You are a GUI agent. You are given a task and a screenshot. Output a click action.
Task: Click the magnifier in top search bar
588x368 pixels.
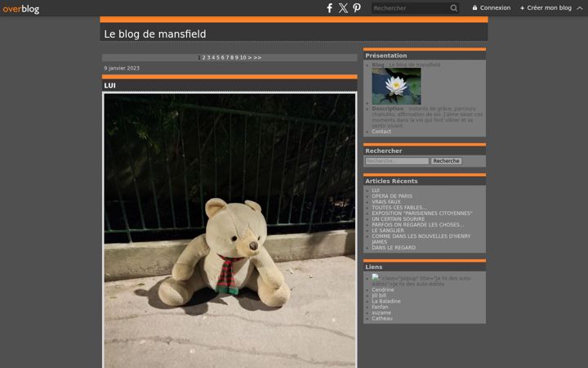point(454,8)
